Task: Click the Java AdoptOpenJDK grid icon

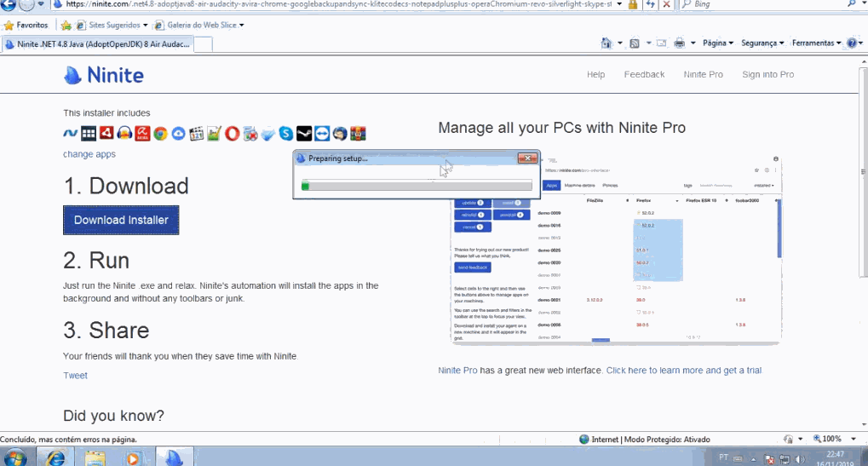Action: (x=89, y=134)
